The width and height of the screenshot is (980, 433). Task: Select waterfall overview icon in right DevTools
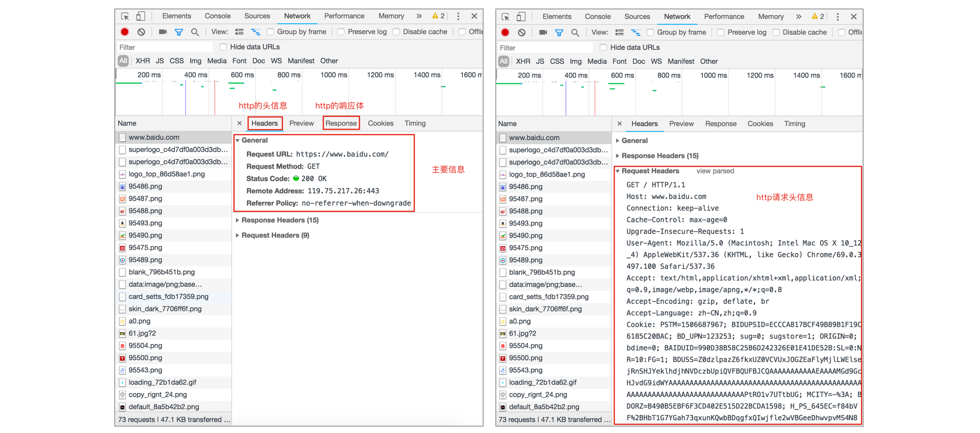point(636,33)
